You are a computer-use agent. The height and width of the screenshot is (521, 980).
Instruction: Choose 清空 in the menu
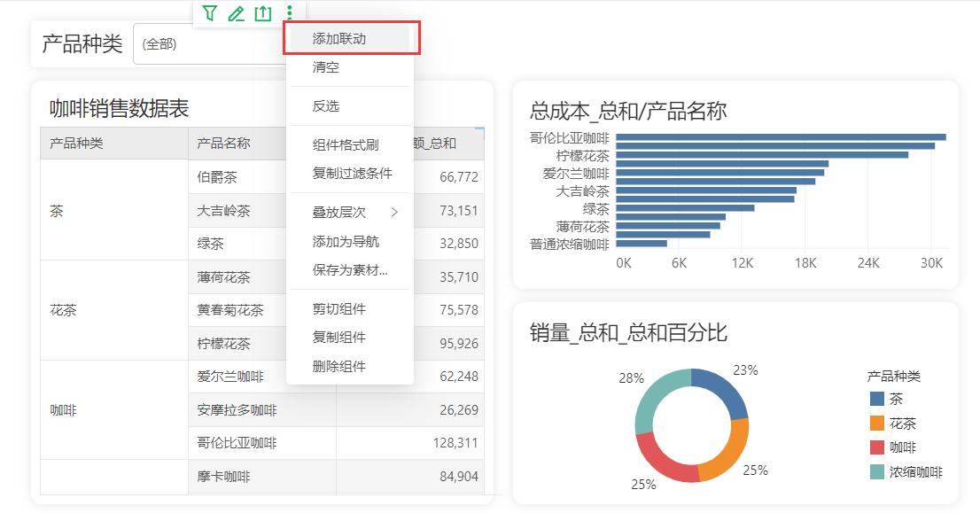point(326,67)
